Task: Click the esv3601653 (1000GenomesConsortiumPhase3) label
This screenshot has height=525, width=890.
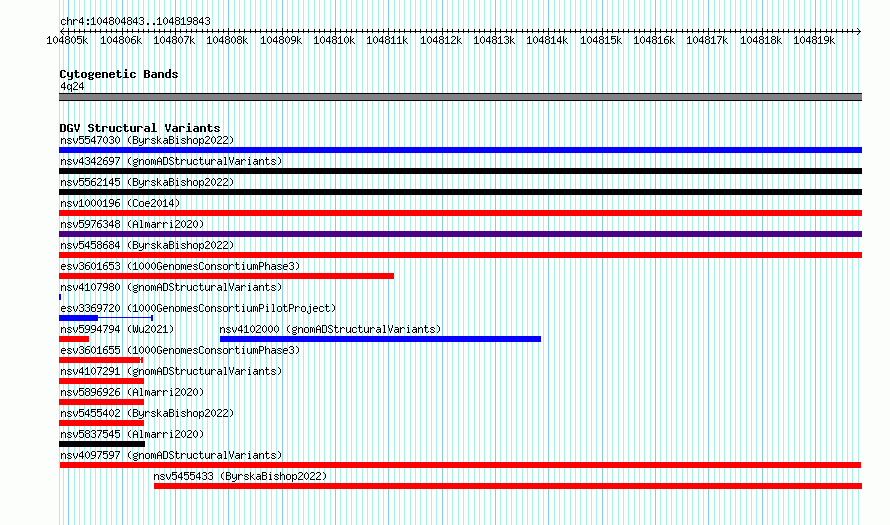Action: (180, 266)
